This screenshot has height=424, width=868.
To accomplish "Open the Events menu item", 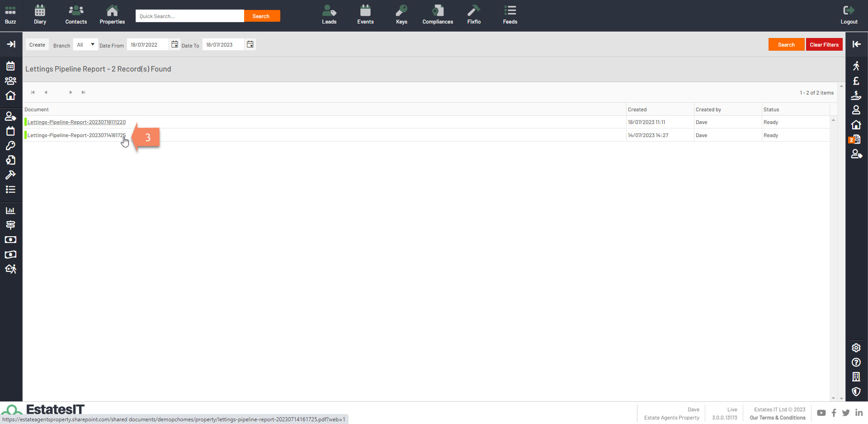I will (x=365, y=15).
